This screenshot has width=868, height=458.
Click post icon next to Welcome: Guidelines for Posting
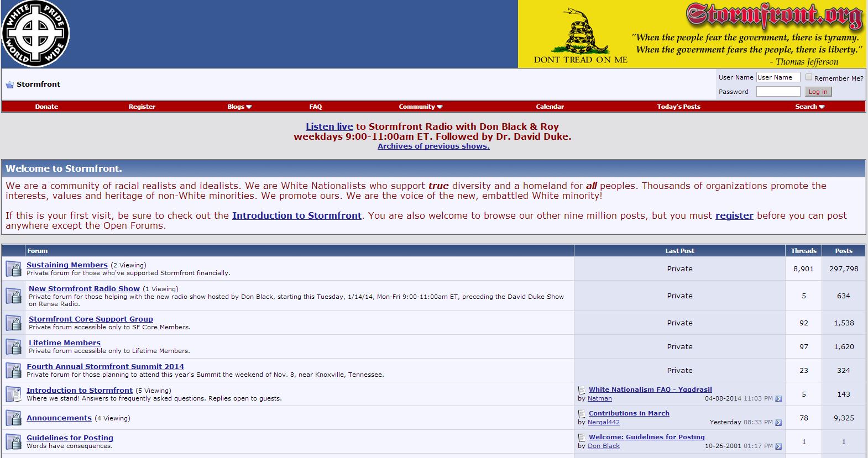click(582, 438)
